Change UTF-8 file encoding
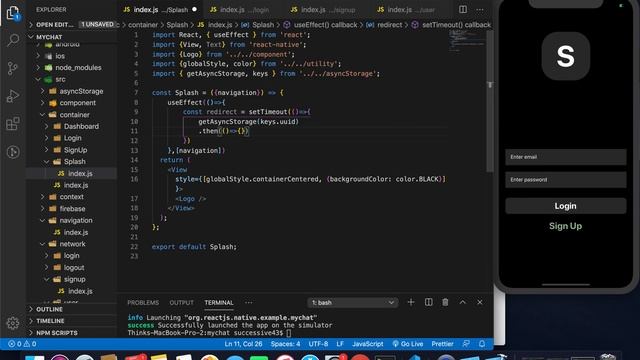Image resolution: width=640 pixels, height=360 pixels. [x=318, y=344]
